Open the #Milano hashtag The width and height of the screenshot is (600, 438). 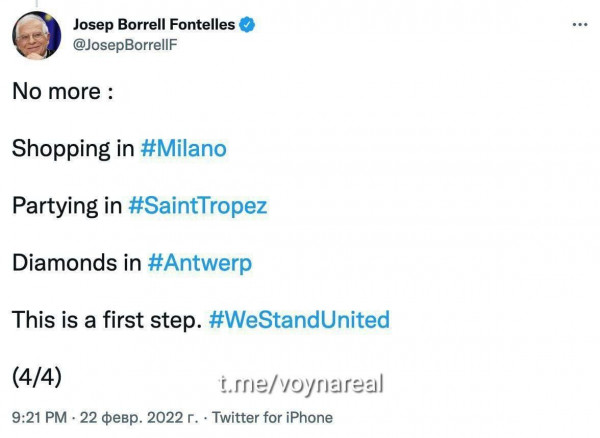[184, 148]
